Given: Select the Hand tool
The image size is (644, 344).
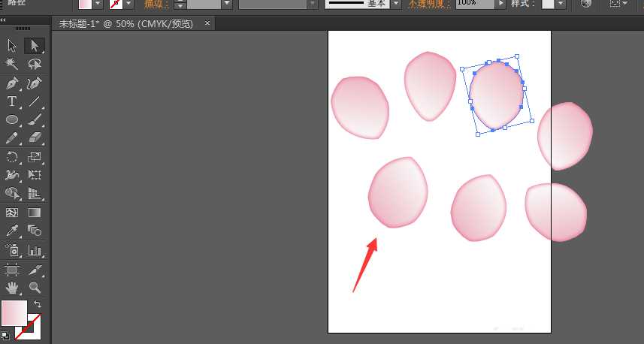Looking at the screenshot, I should [12, 288].
